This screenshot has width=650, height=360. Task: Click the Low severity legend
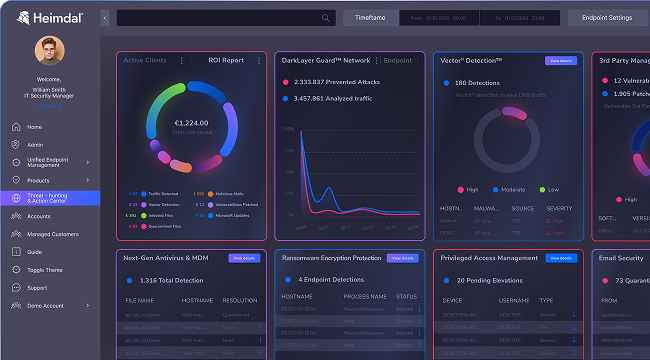coord(549,190)
